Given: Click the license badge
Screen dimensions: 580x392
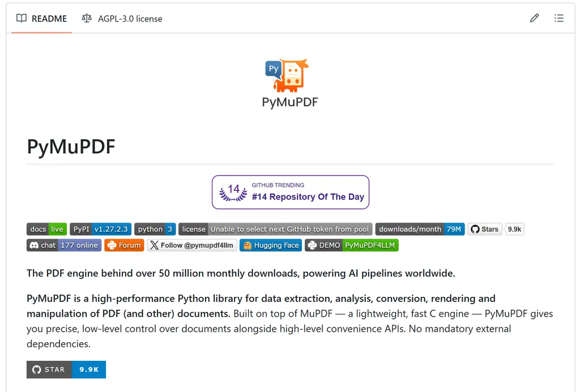Looking at the screenshot, I should tap(275, 229).
